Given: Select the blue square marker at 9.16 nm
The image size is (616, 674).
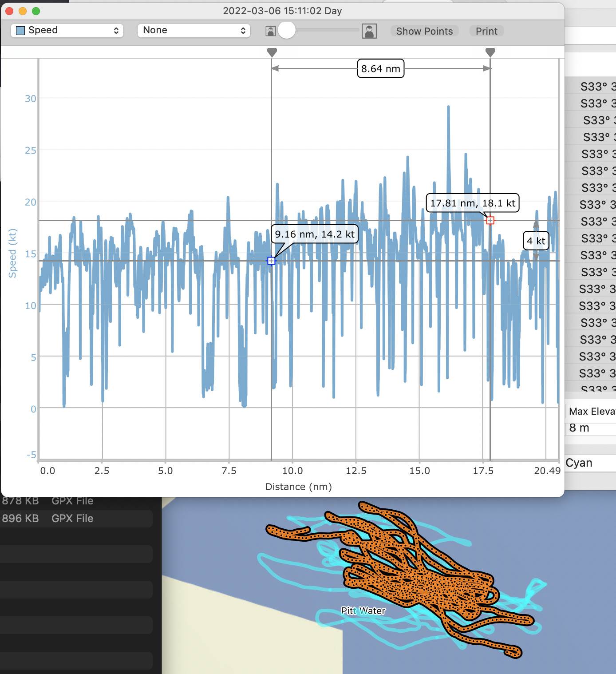Looking at the screenshot, I should tap(271, 261).
